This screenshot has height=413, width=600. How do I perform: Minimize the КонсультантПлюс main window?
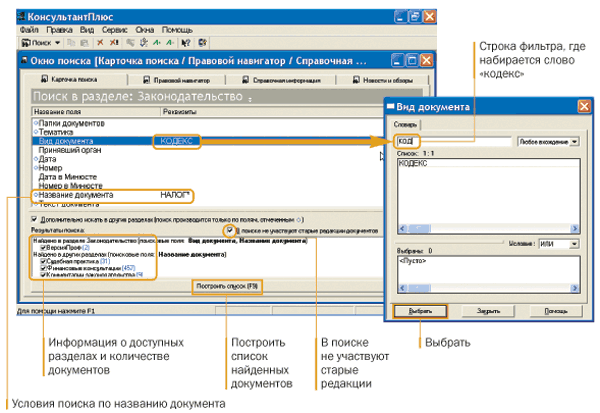click(401, 16)
